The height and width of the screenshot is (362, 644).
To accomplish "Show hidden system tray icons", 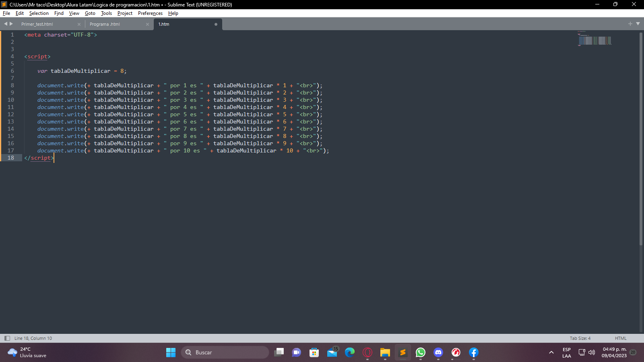I will tap(551, 352).
